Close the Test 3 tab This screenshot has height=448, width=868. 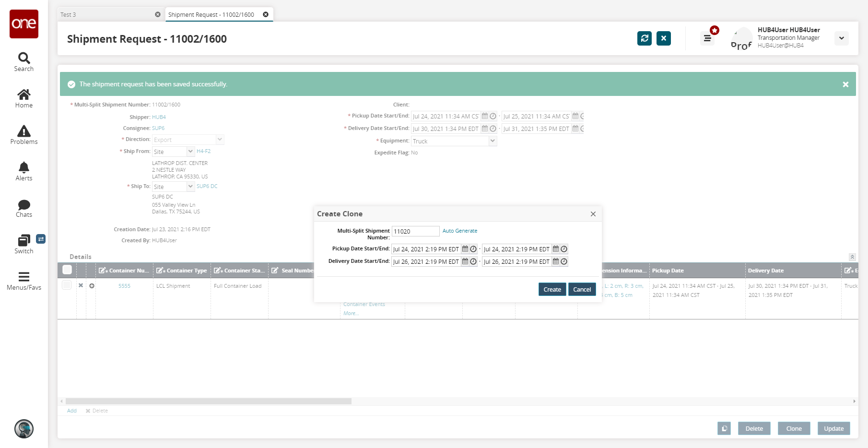pos(158,14)
